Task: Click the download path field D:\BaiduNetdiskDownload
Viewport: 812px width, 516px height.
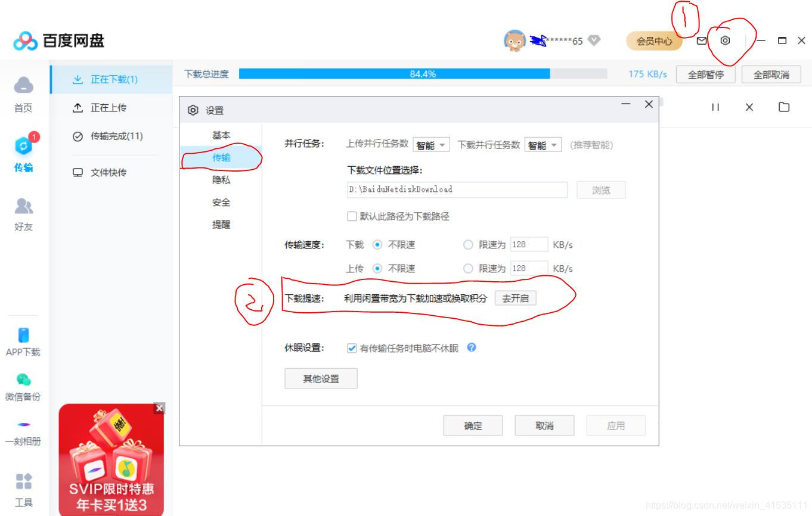Action: 457,189
